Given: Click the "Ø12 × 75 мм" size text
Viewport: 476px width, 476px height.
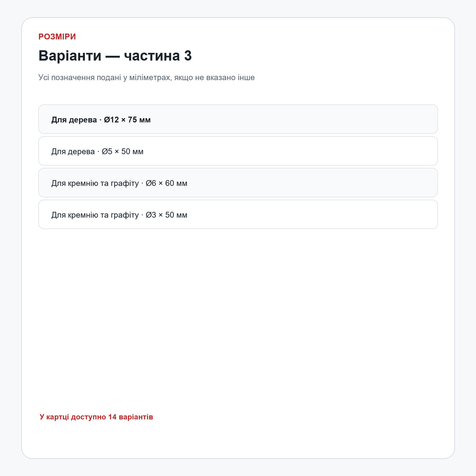Looking at the screenshot, I should pyautogui.click(x=127, y=119).
